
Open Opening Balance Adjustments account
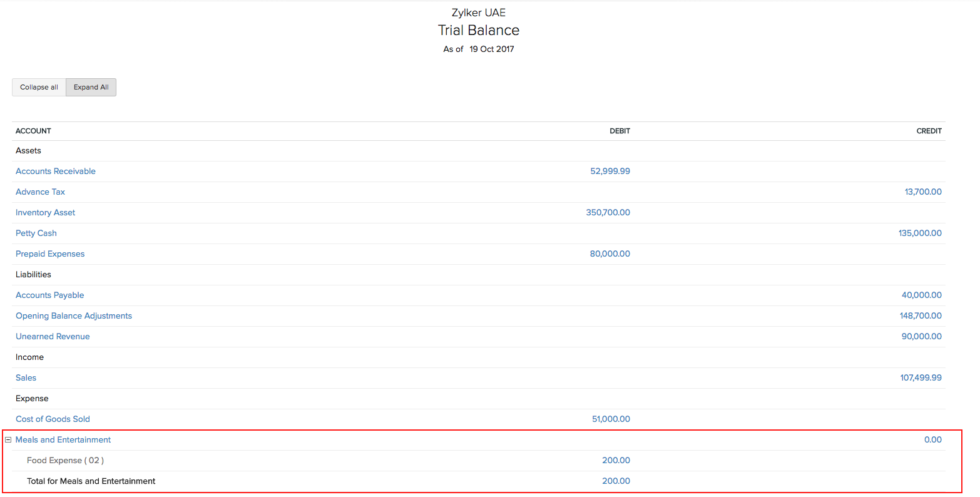click(74, 316)
